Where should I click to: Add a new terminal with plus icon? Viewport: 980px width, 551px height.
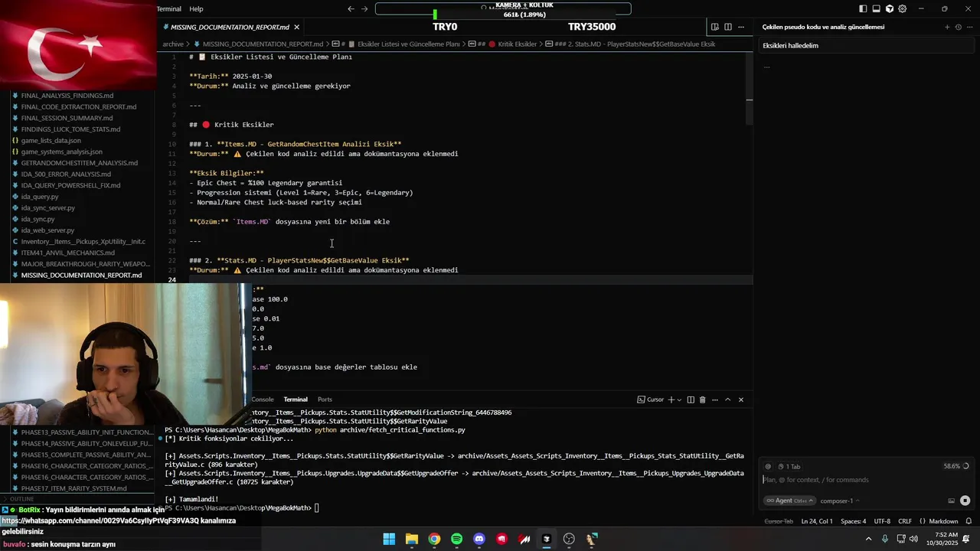click(671, 399)
